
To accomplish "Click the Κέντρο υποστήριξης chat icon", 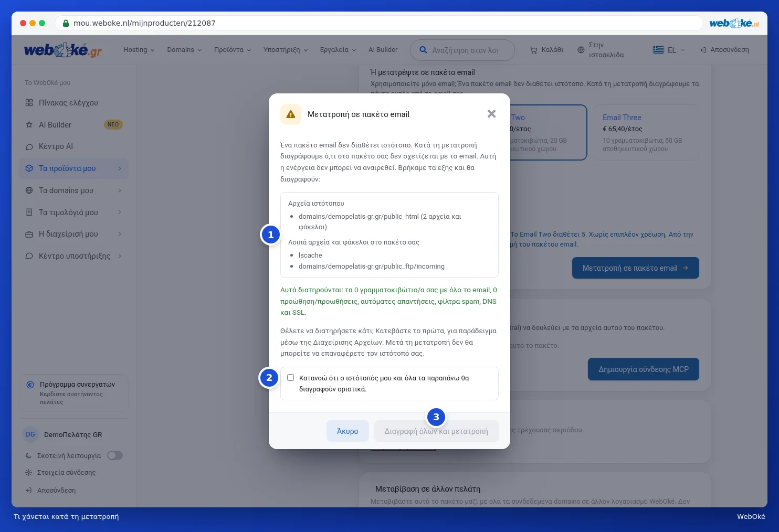I will pyautogui.click(x=29, y=256).
